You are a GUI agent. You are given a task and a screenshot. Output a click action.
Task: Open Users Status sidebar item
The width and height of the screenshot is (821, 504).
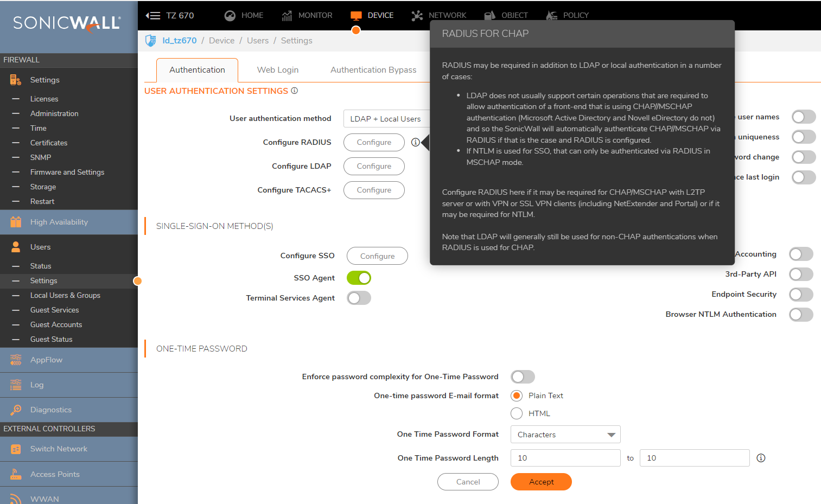[x=41, y=266]
